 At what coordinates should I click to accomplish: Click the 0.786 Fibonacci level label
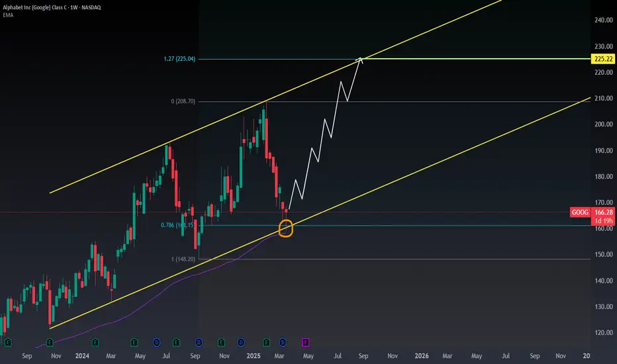click(177, 225)
